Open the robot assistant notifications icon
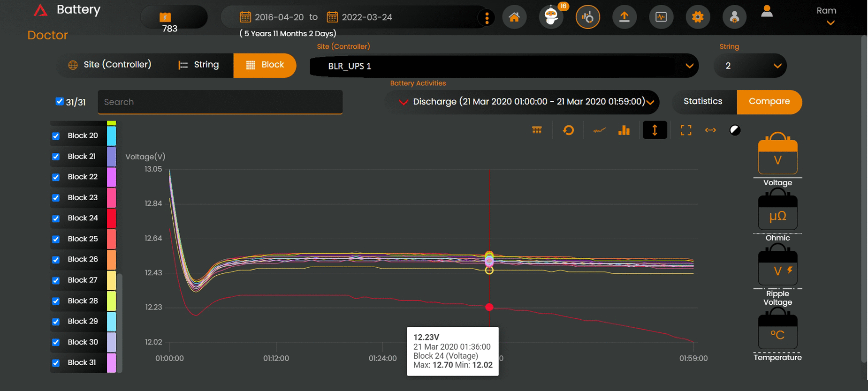This screenshot has height=391, width=868. (551, 18)
